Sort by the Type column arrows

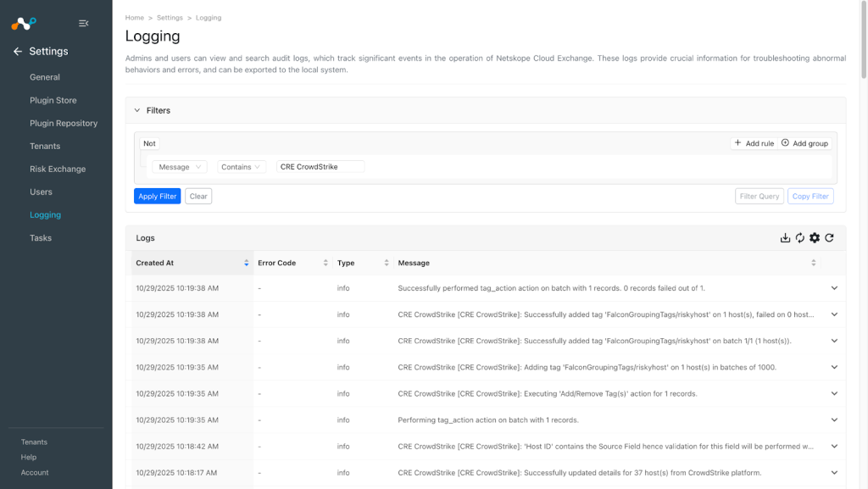pyautogui.click(x=387, y=263)
